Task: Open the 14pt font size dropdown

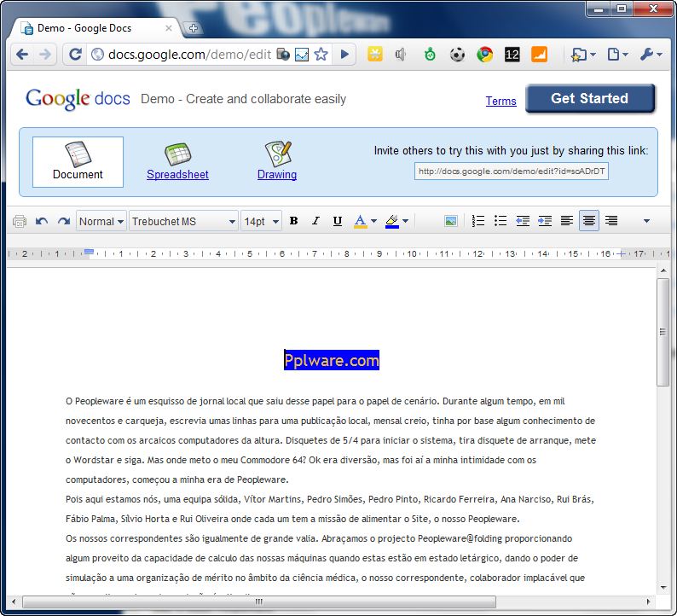Action: 261,221
